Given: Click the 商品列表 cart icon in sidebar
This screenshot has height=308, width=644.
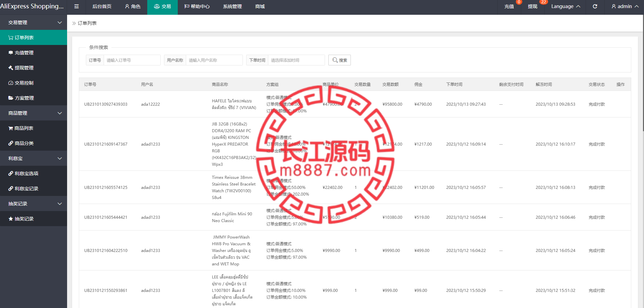Looking at the screenshot, I should (x=11, y=128).
